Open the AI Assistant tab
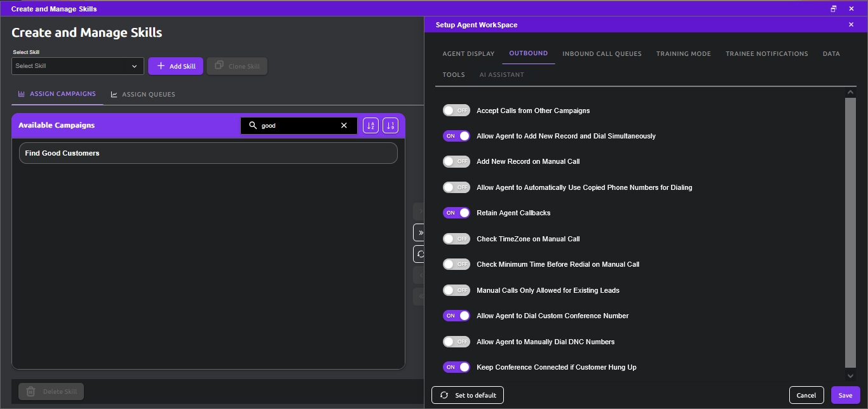This screenshot has height=409, width=868. 501,75
